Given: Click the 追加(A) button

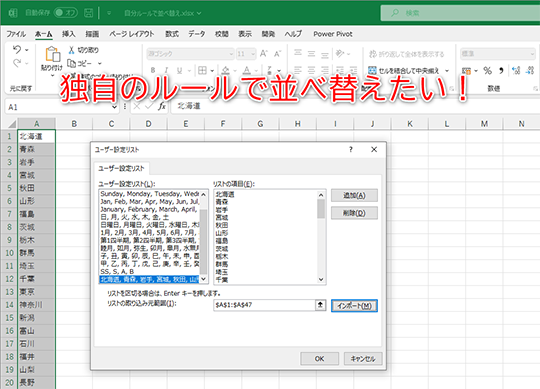Looking at the screenshot, I should 354,196.
